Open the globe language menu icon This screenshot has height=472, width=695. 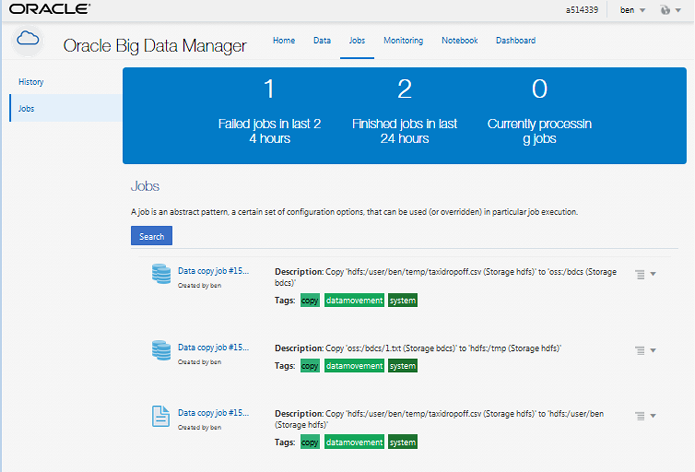[x=665, y=10]
